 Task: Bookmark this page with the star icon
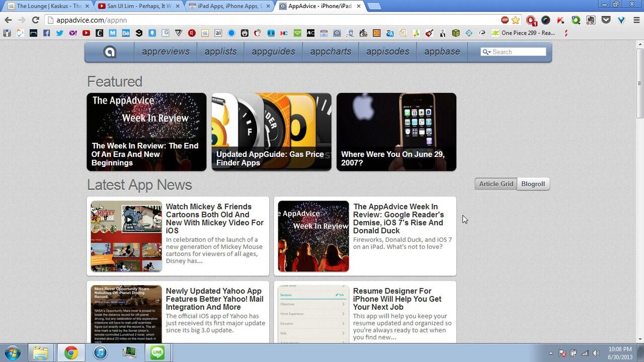(x=515, y=20)
